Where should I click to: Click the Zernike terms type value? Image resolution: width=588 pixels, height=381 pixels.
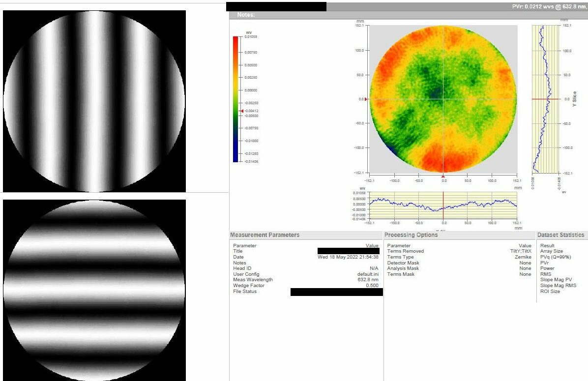pos(523,257)
